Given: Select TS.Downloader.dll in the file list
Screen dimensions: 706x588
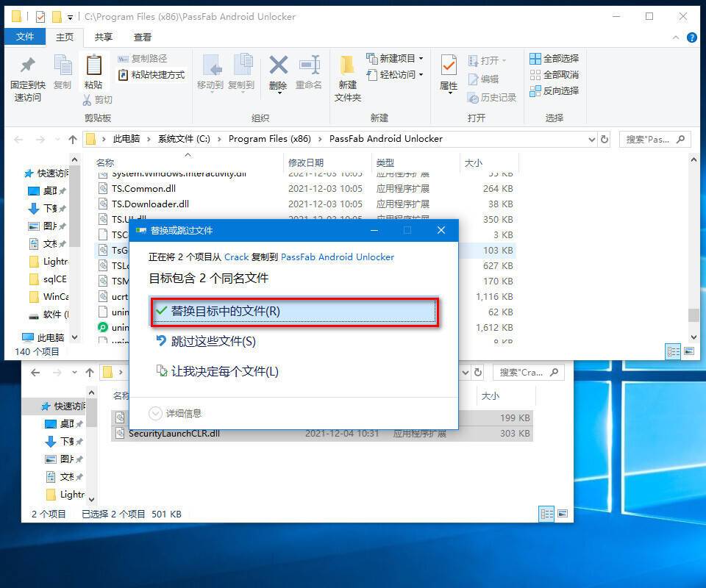Looking at the screenshot, I should point(150,204).
